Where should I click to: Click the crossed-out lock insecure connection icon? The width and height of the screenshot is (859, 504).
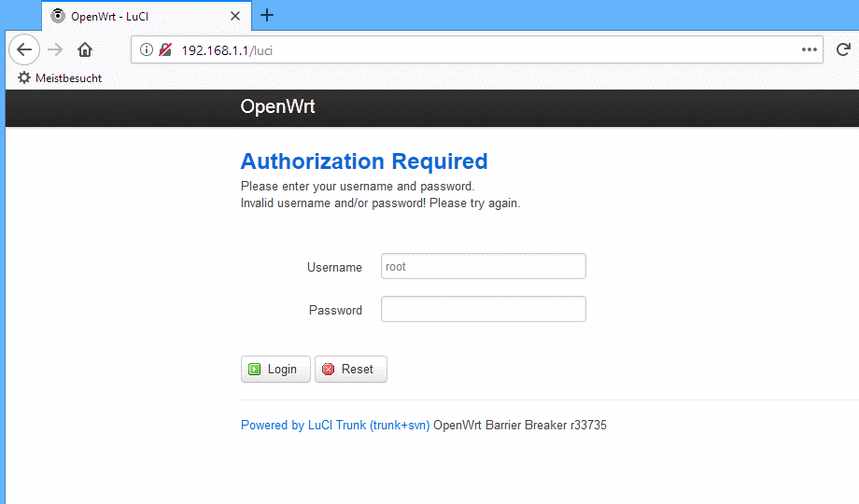pyautogui.click(x=165, y=49)
